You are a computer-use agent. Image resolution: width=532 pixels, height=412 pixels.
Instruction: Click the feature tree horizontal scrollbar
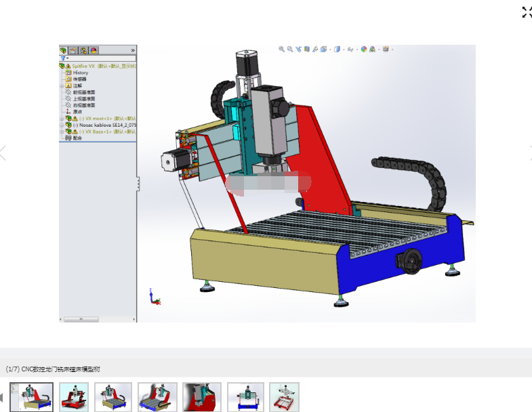point(81,319)
